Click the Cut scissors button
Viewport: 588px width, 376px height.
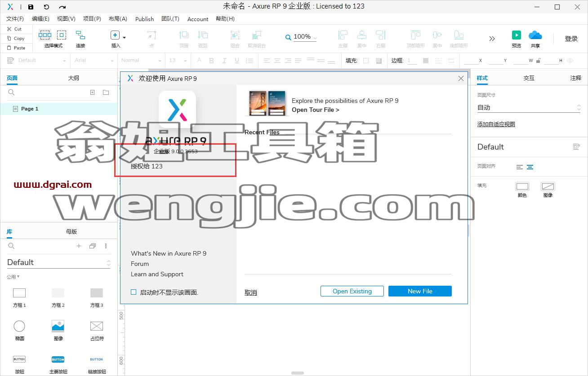point(14,29)
